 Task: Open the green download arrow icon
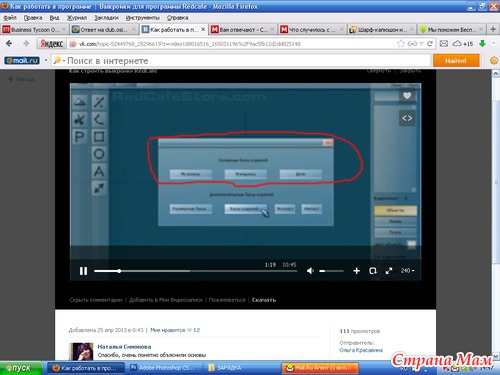coord(482,44)
